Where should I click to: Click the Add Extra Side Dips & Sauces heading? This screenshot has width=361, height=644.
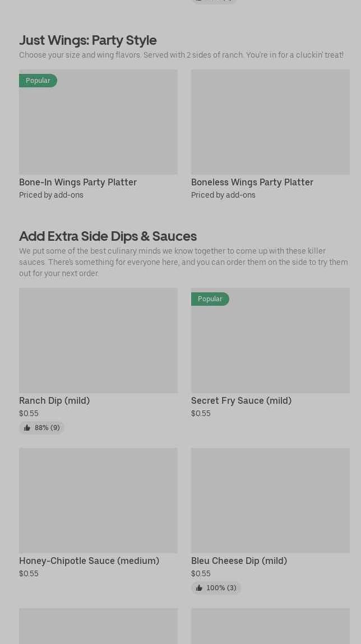tap(108, 236)
